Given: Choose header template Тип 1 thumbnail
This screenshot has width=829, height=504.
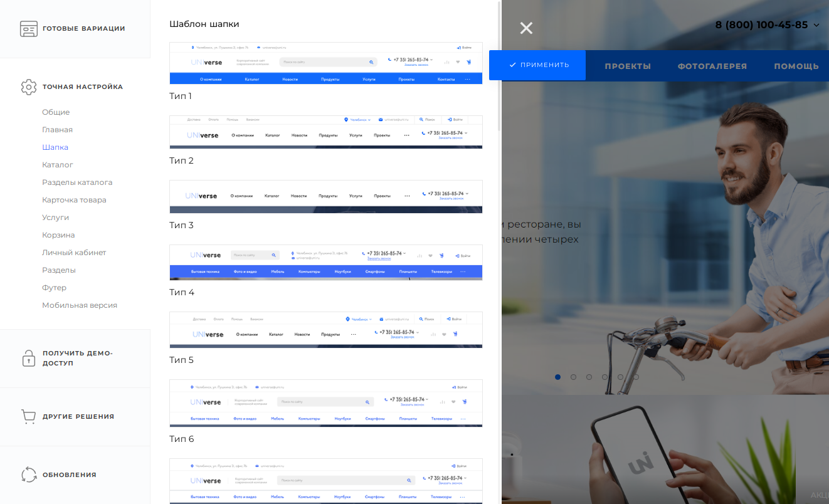Looking at the screenshot, I should [x=326, y=63].
